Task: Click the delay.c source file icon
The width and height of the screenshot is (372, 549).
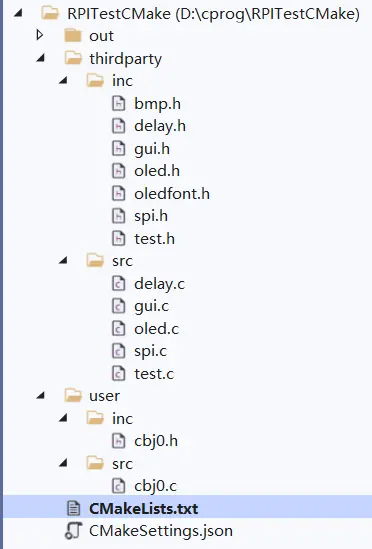Action: pos(118,284)
